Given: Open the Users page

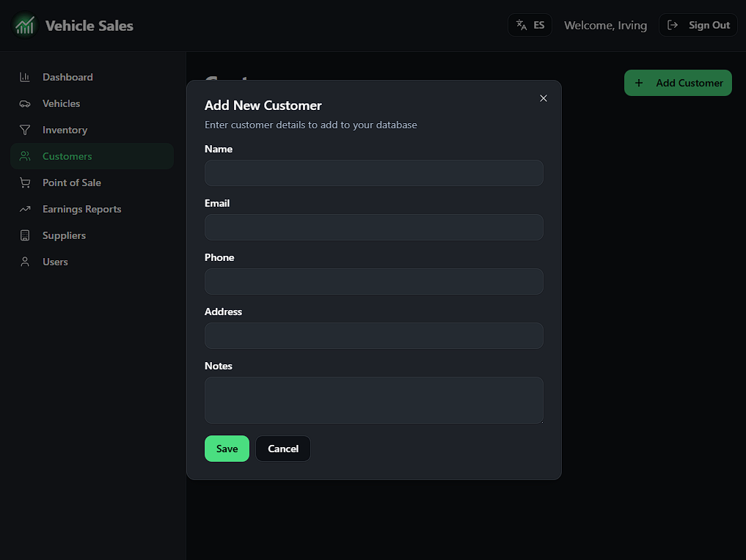Looking at the screenshot, I should 92,262.
